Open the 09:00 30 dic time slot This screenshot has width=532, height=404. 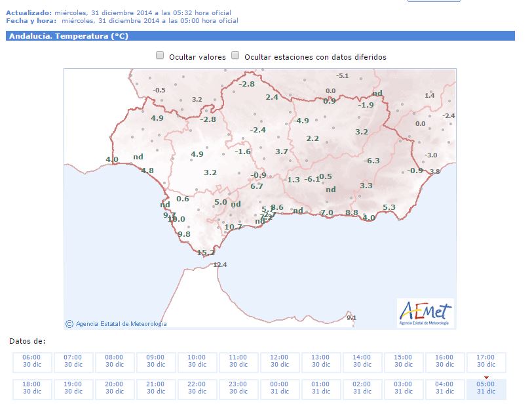click(x=156, y=361)
